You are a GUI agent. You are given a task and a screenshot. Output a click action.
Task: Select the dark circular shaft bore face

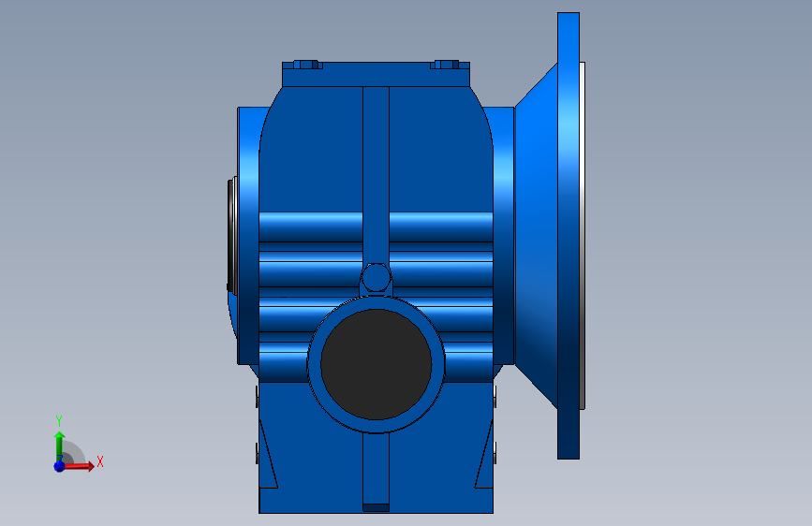(376, 364)
